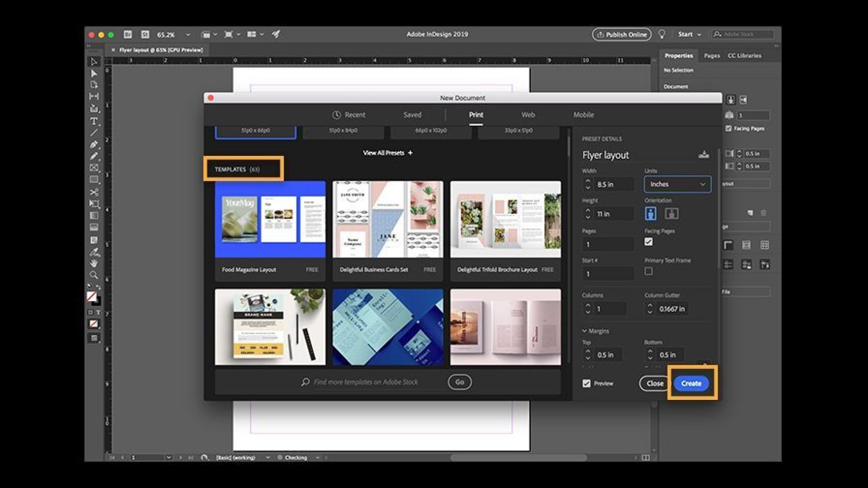
Task: Open the Pages panel tab
Action: (x=711, y=55)
